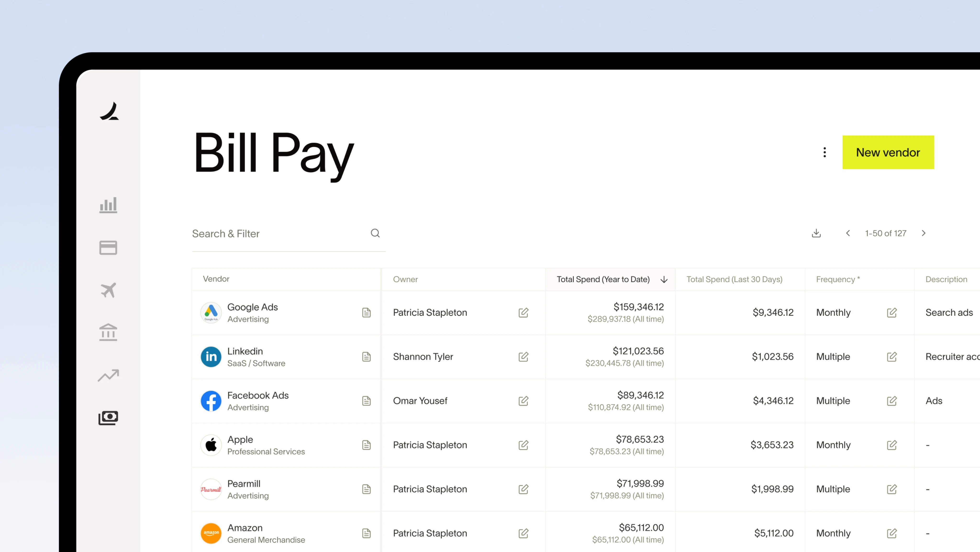This screenshot has width=980, height=552.
Task: Select Patricia Stapleton in the Google Ads row
Action: click(430, 313)
